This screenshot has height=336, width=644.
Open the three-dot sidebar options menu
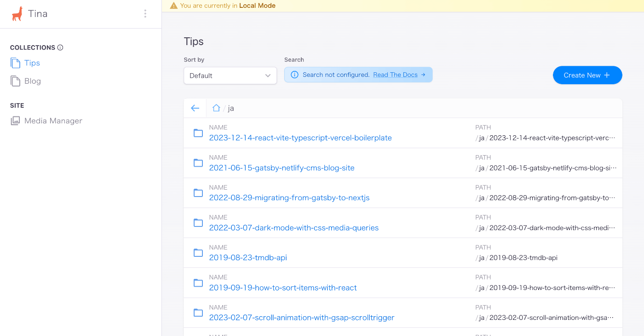pos(145,14)
